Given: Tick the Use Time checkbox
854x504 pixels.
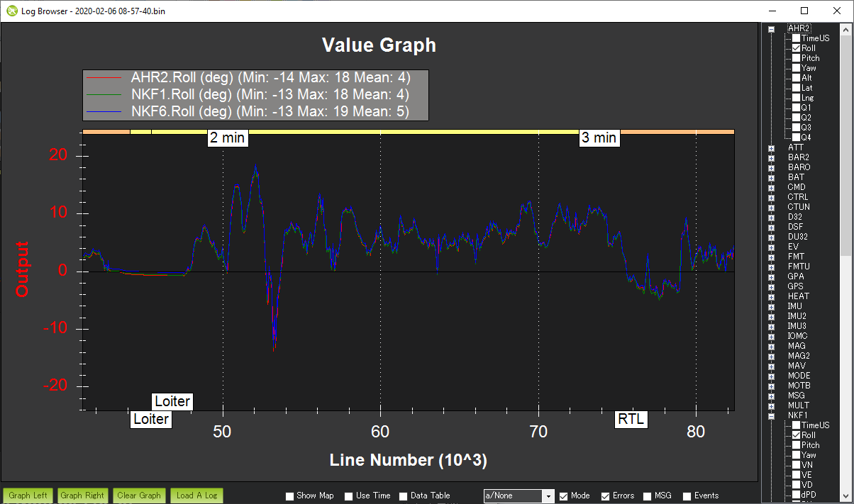Looking at the screenshot, I should [349, 496].
